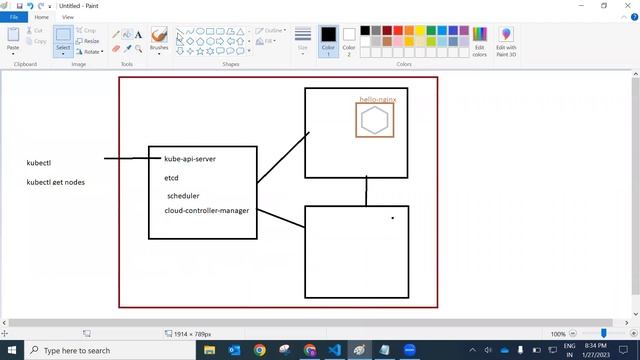This screenshot has width=640, height=360.
Task: Switch to the Home tab
Action: point(42,17)
